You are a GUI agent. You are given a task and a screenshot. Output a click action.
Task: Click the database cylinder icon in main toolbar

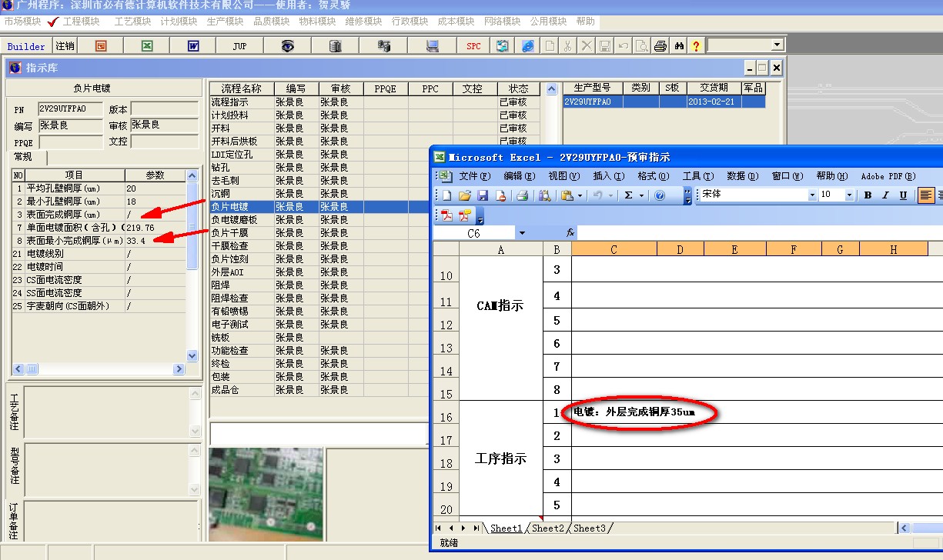(335, 46)
